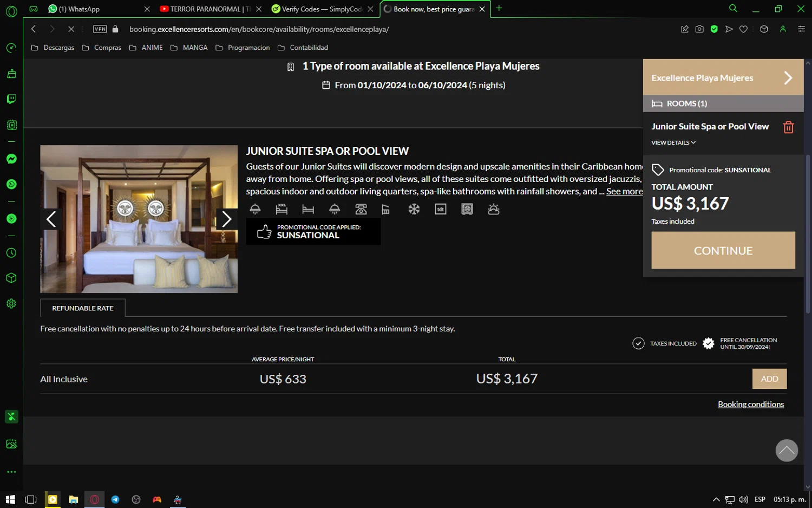Open the Booking conditions link
The width and height of the screenshot is (812, 508).
[x=751, y=405]
